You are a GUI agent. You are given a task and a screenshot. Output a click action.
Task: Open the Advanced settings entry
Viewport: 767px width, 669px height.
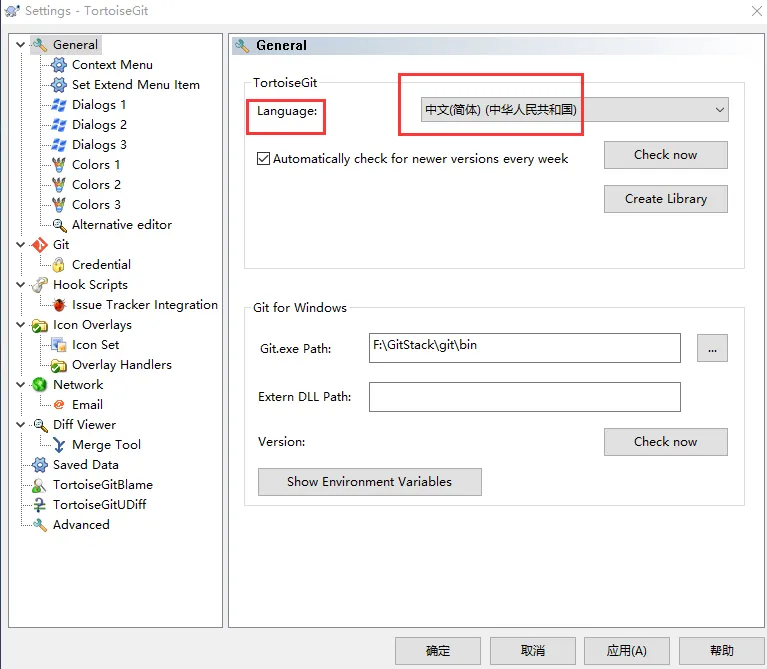pos(81,525)
